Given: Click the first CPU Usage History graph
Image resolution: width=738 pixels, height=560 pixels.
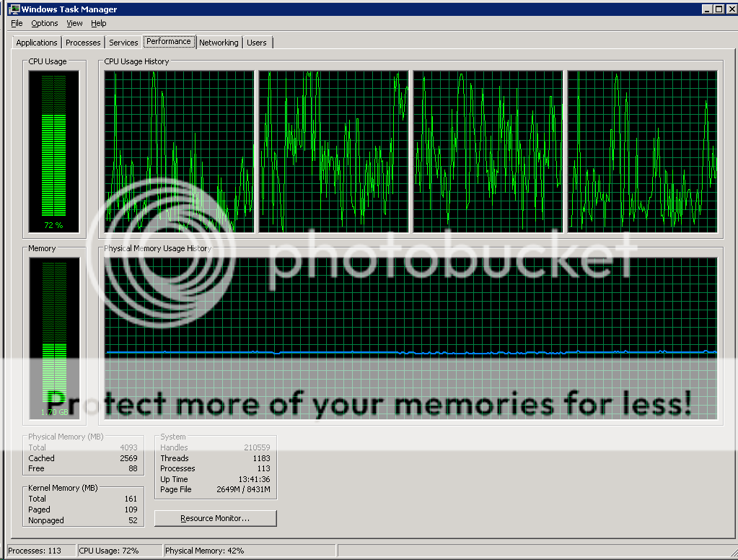Looking at the screenshot, I should tap(180, 152).
